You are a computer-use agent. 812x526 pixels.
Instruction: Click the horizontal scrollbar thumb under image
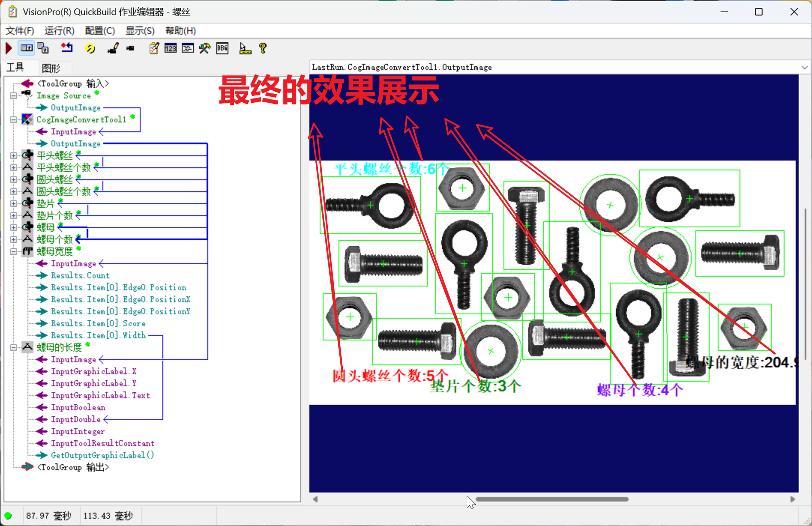pyautogui.click(x=552, y=499)
